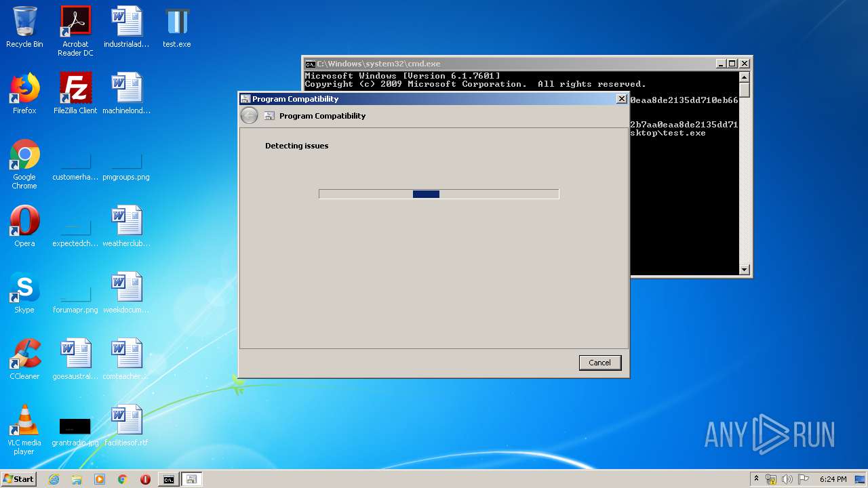Screen dimensions: 868x488
Task: Switch to cmd.exe taskbar button
Action: 168,479
